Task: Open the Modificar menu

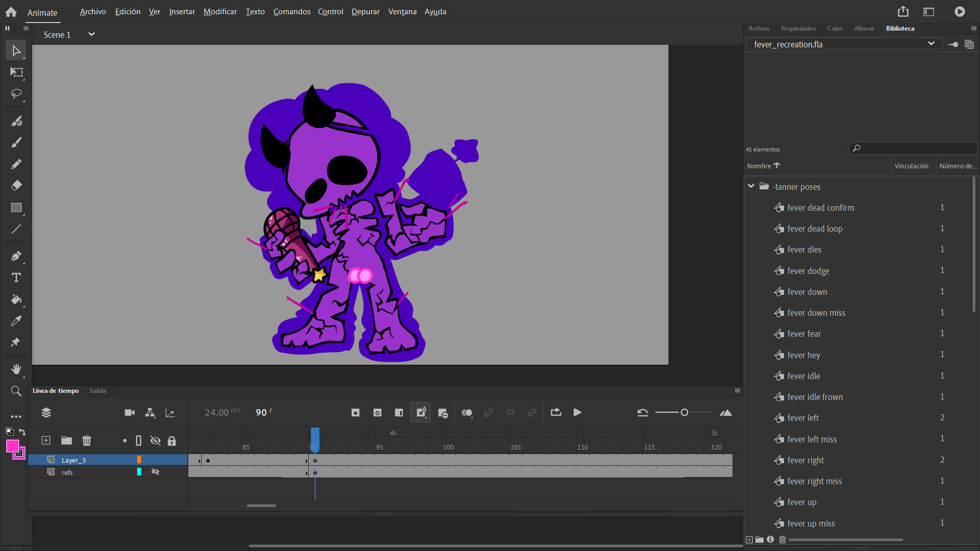Action: (x=220, y=11)
